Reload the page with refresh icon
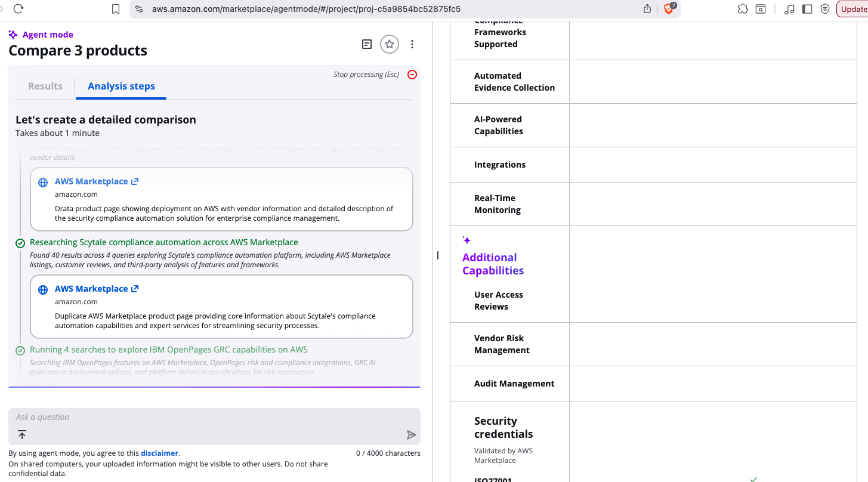 [x=18, y=9]
